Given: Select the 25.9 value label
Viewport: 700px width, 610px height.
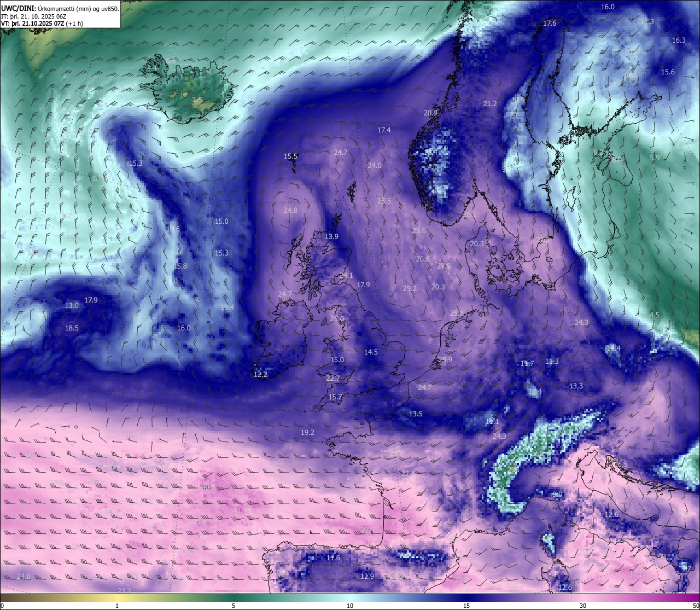Looking at the screenshot, I should coord(446,359).
